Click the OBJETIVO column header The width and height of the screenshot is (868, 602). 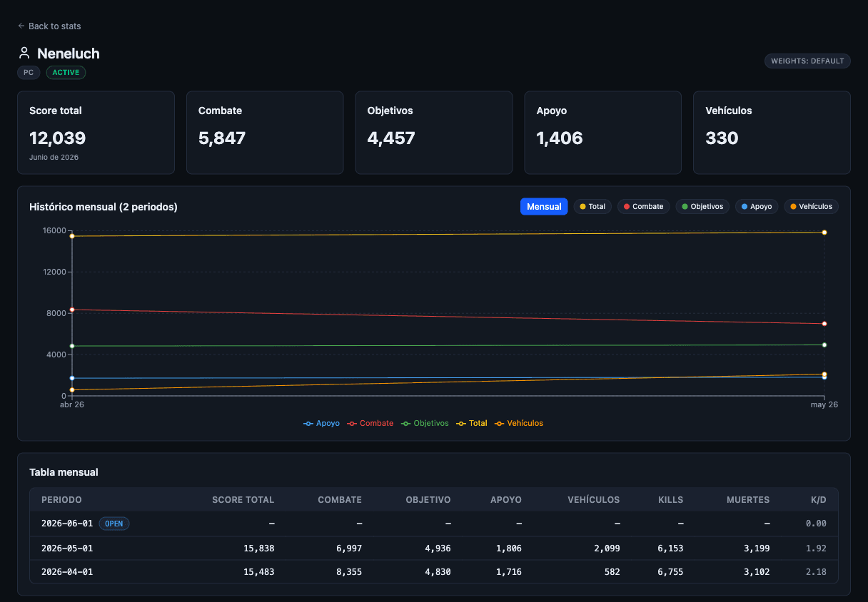[428, 500]
